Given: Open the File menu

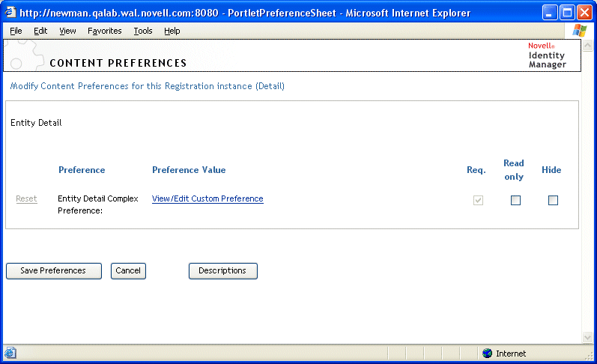Looking at the screenshot, I should point(16,31).
